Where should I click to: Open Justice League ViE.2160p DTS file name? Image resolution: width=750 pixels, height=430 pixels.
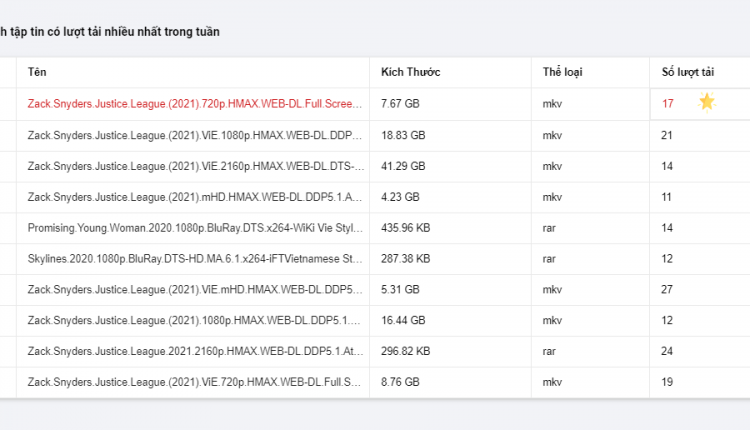pos(196,166)
